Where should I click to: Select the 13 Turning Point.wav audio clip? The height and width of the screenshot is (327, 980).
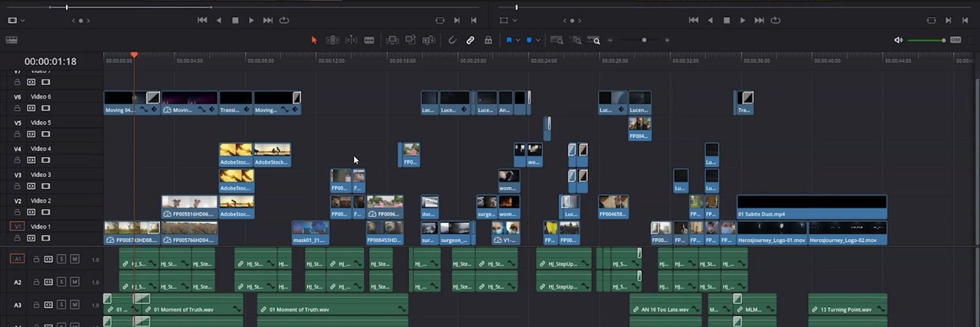[848, 304]
